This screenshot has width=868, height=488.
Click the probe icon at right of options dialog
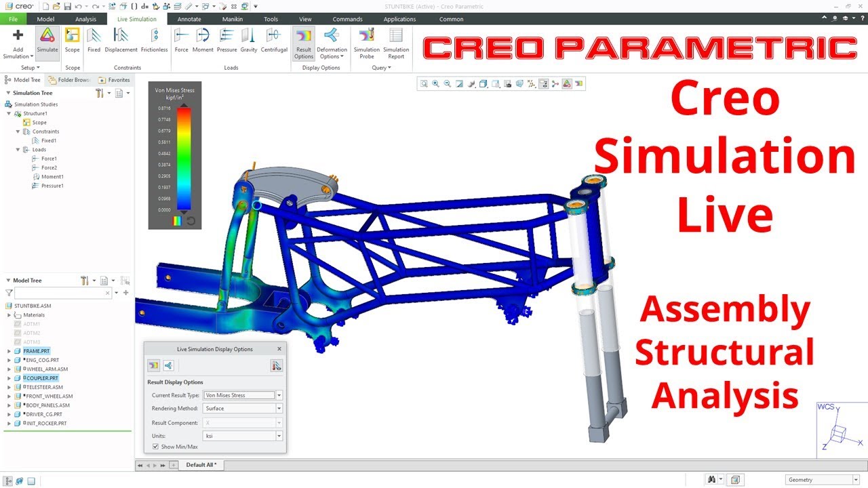(x=276, y=366)
